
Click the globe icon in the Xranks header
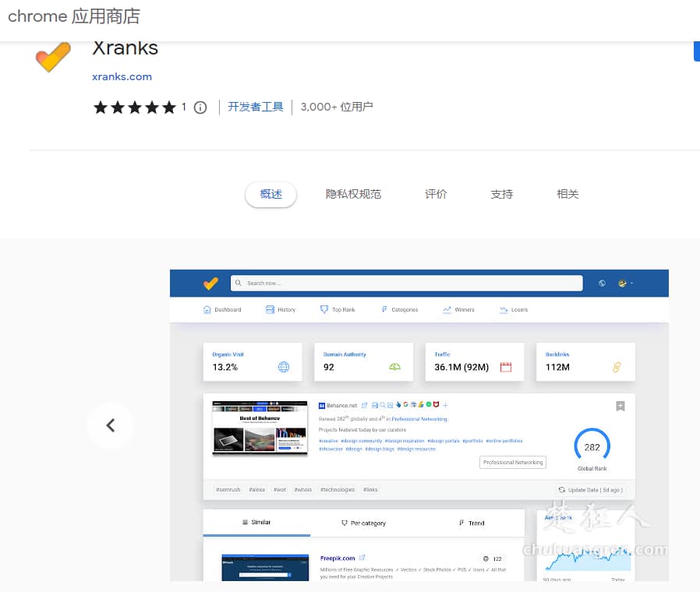[601, 283]
